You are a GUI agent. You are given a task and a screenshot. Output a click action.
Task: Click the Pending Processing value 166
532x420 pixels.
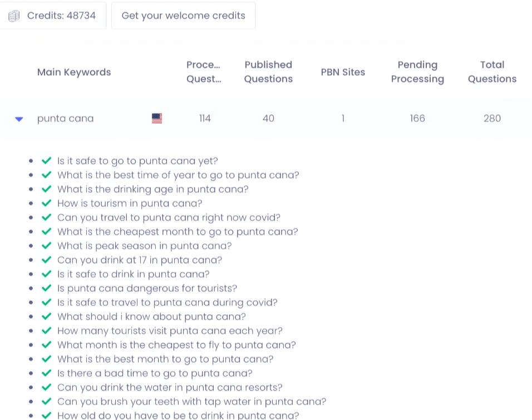[x=417, y=118]
